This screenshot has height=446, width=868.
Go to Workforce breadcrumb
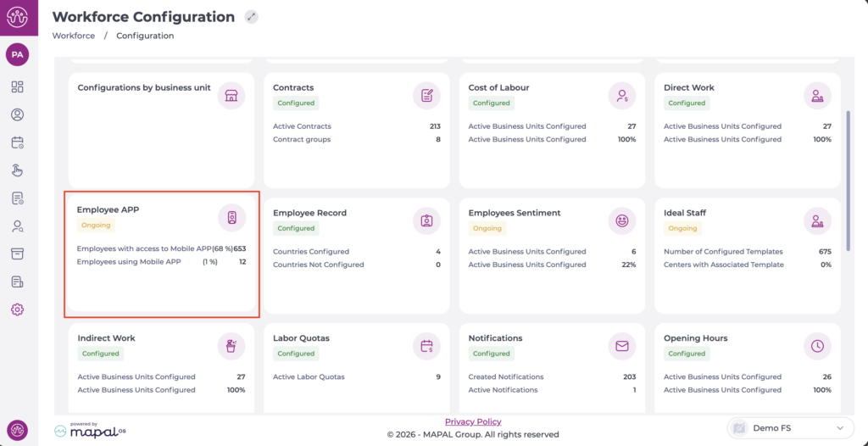74,36
